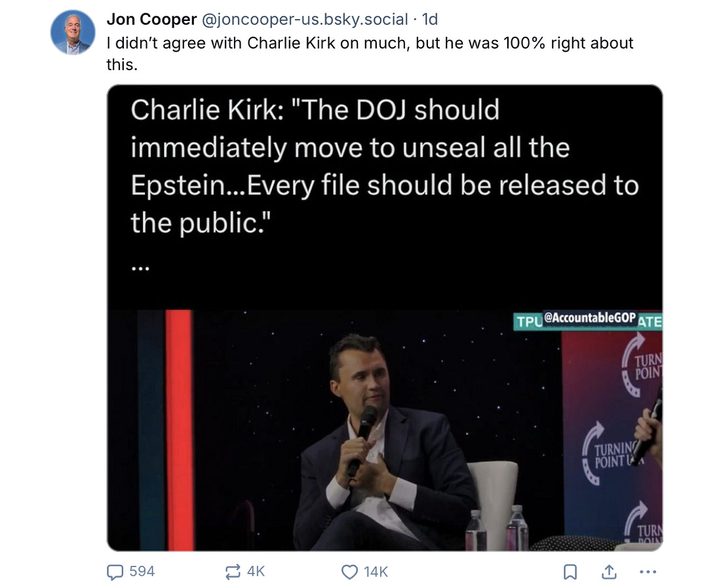Click Jon Cooper's round profile avatar

coord(73,33)
